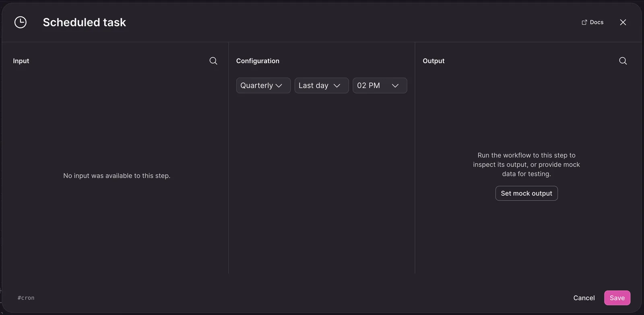Click the Scheduled task title

[x=84, y=22]
